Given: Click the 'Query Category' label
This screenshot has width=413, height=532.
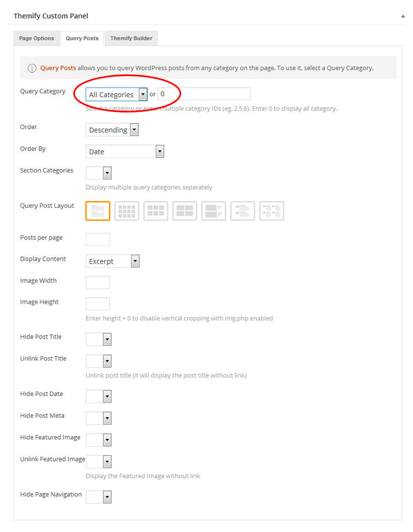Looking at the screenshot, I should point(43,92).
